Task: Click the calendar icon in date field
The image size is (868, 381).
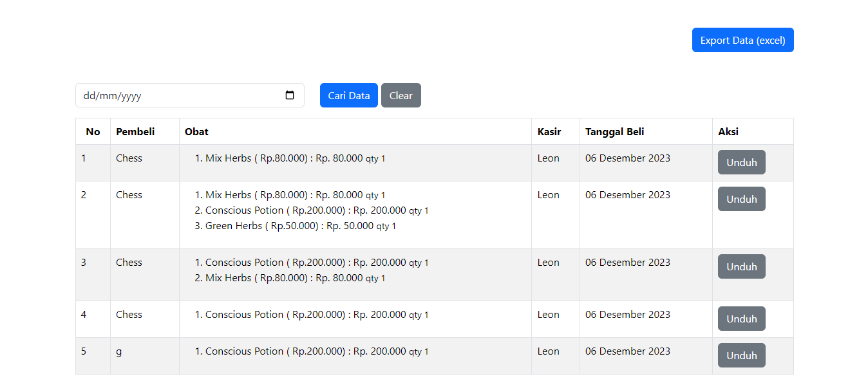Action: pyautogui.click(x=290, y=95)
